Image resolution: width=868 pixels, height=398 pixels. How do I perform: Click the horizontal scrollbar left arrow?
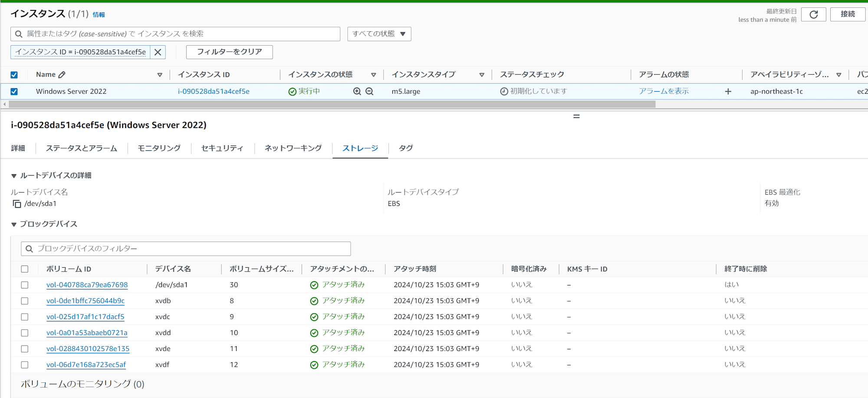4,104
